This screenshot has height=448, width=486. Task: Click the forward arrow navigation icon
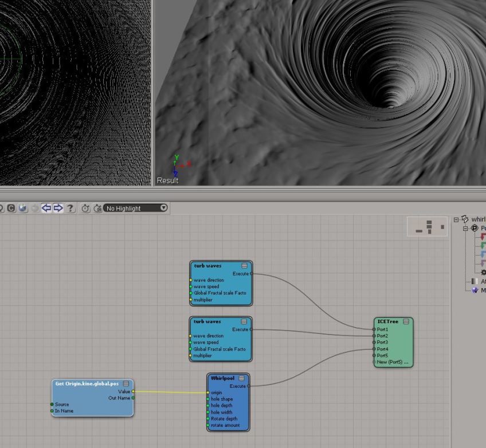[58, 208]
